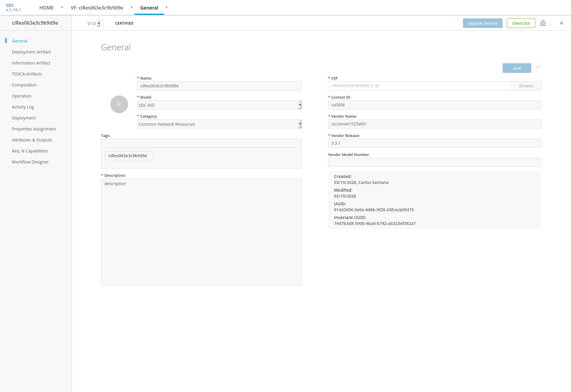Viewport: 571px width, 392px height.
Task: Click Browse next to VSP field
Action: (x=526, y=86)
